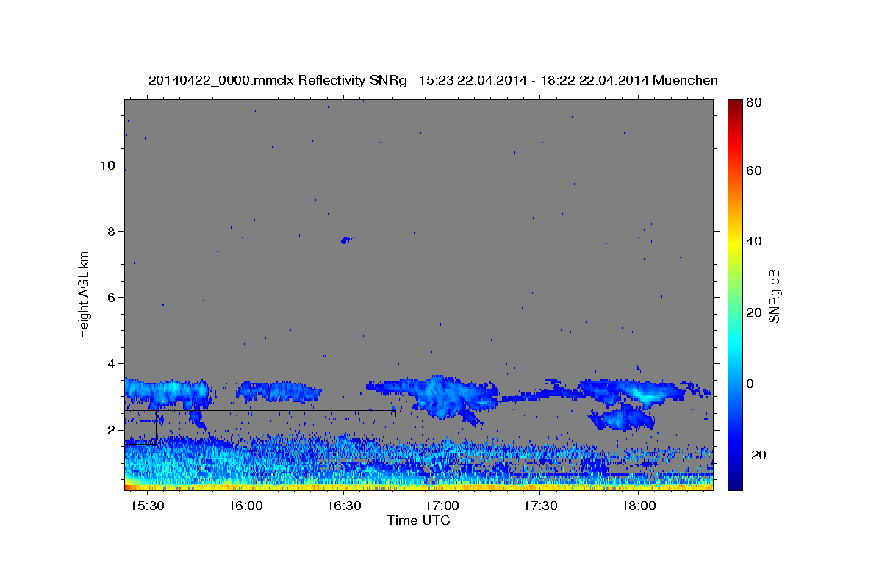The width and height of the screenshot is (882, 588).
Task: Click the small isolated echo near 7.7 km
Action: pos(347,240)
